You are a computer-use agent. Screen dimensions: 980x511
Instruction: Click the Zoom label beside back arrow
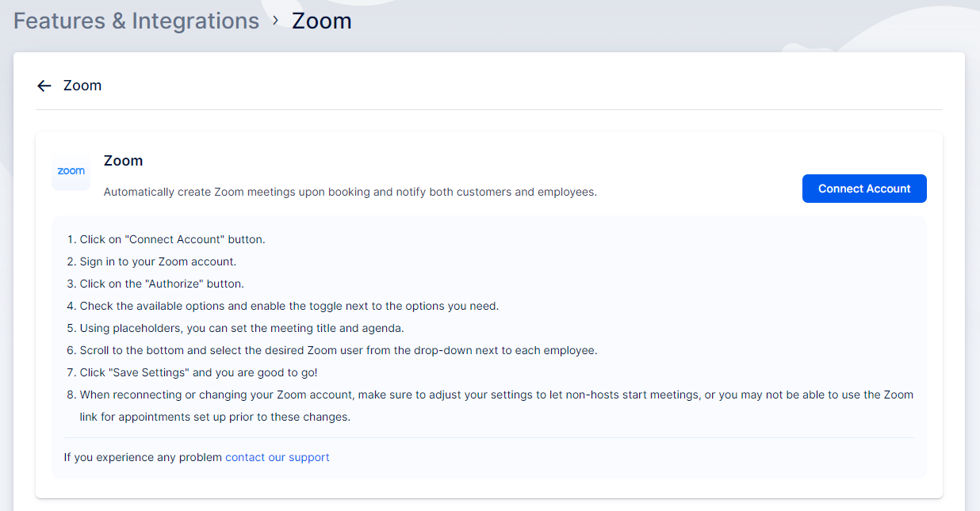click(82, 86)
